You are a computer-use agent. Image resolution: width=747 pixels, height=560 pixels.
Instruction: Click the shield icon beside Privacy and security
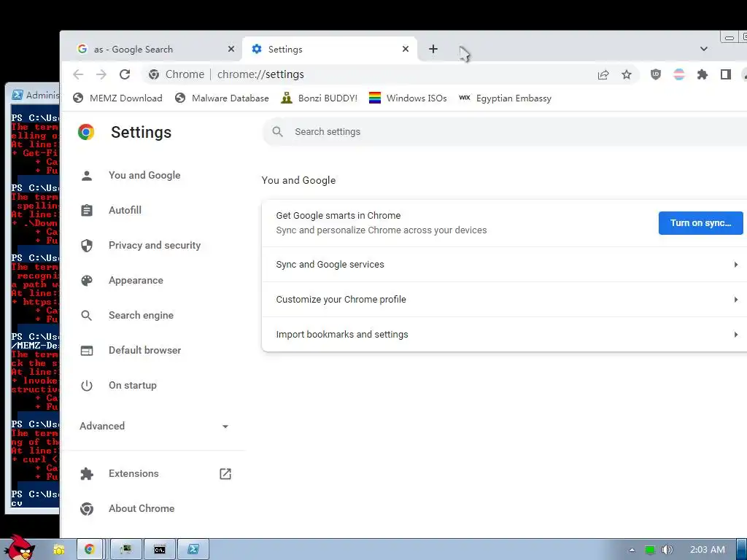point(87,246)
